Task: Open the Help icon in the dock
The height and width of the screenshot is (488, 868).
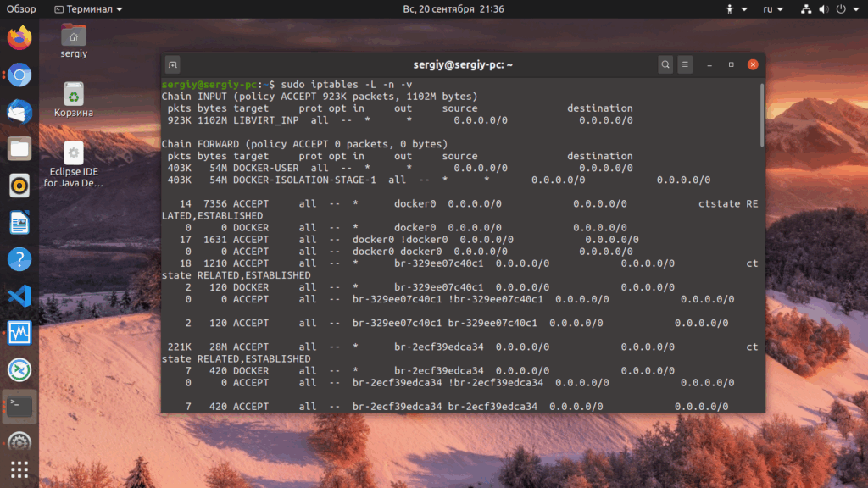Action: coord(19,259)
